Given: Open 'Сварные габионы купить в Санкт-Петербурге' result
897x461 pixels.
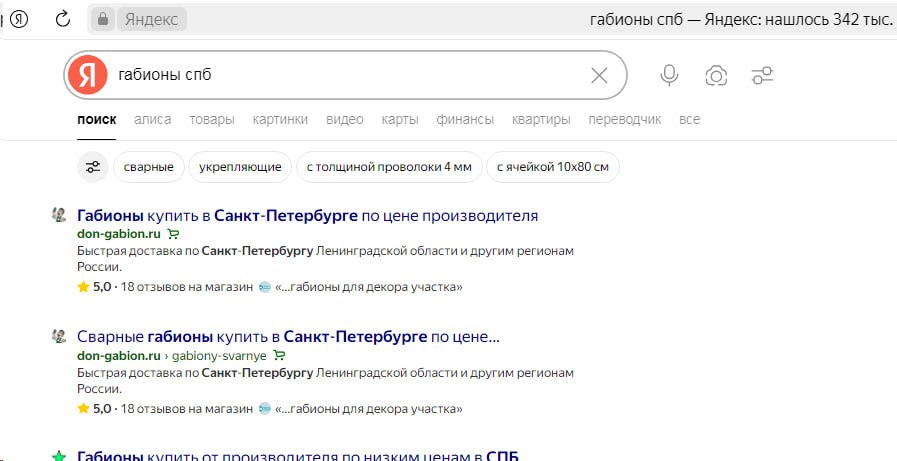Looking at the screenshot, I should (288, 337).
